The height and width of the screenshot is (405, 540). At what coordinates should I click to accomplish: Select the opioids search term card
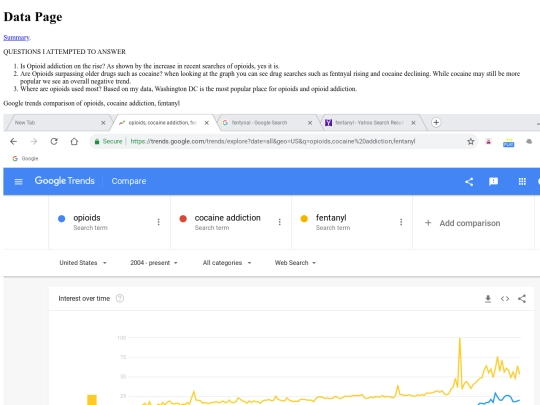(x=110, y=222)
